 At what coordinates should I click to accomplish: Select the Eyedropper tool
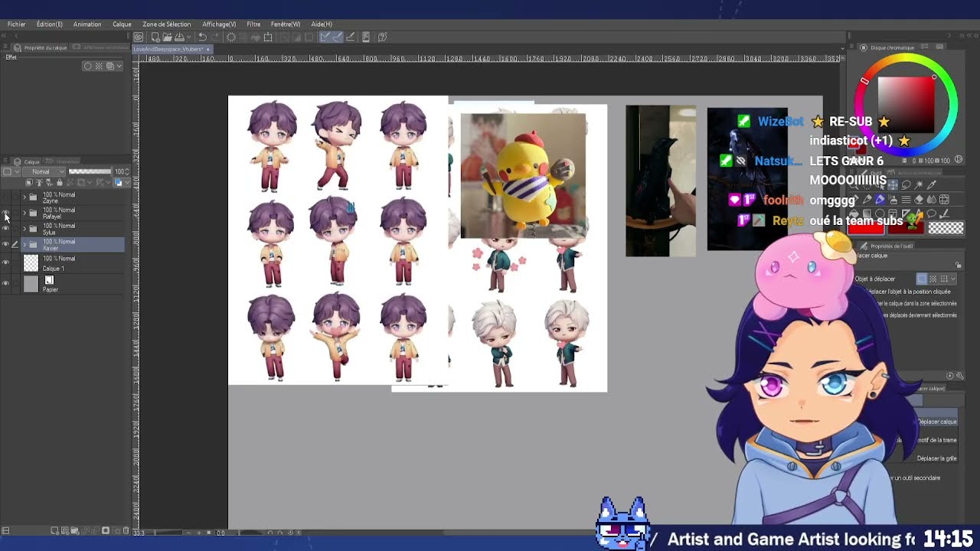coord(931,184)
